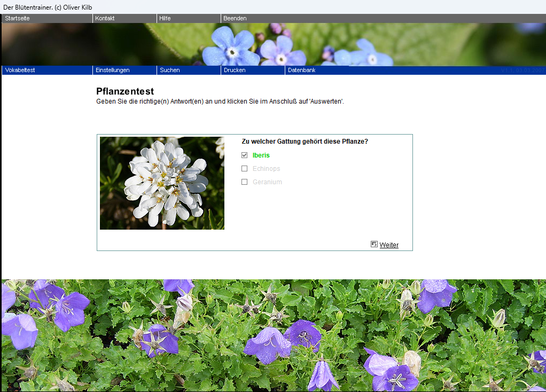Select the Echinops answer text
546x392 pixels.
click(x=266, y=169)
